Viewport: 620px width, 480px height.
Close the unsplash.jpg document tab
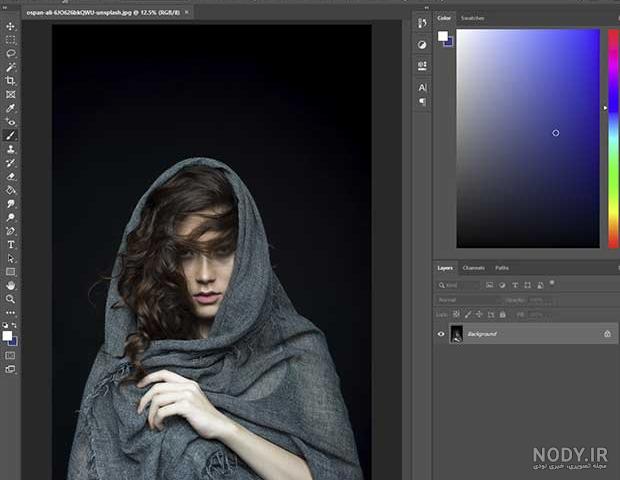(x=187, y=12)
